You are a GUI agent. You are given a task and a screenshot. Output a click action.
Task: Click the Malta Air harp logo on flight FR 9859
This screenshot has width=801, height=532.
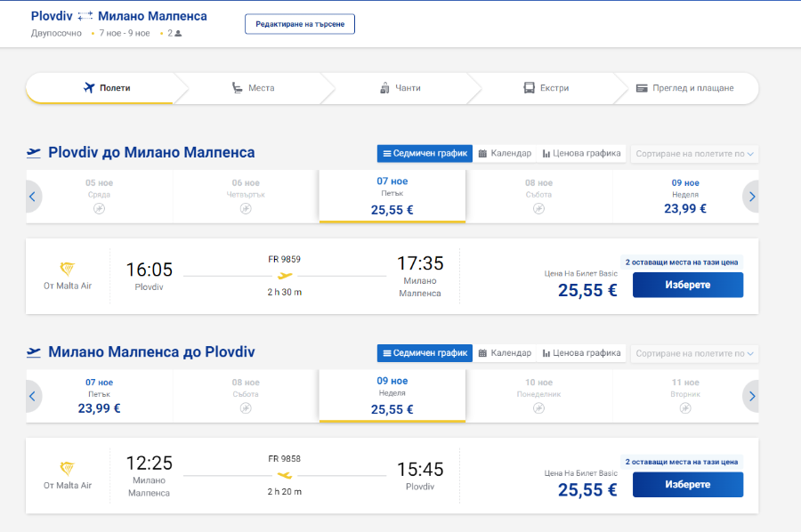68,268
